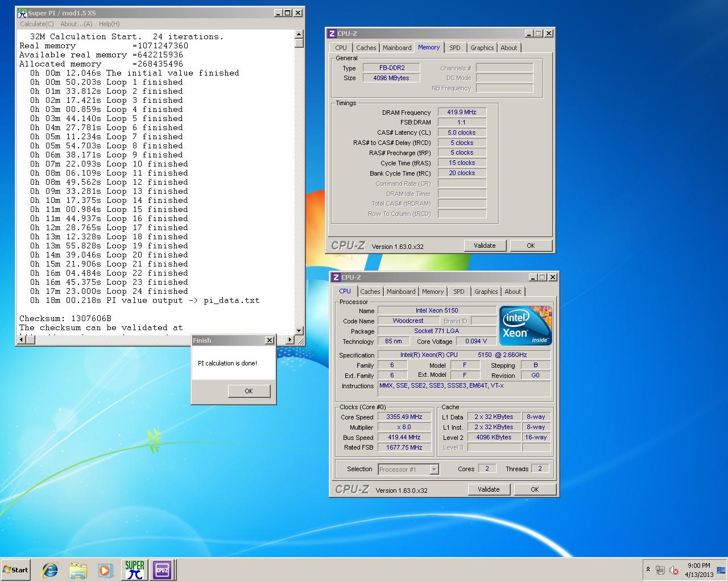Open About tab in lower CPU-Z window
728x582 pixels.
tap(513, 292)
